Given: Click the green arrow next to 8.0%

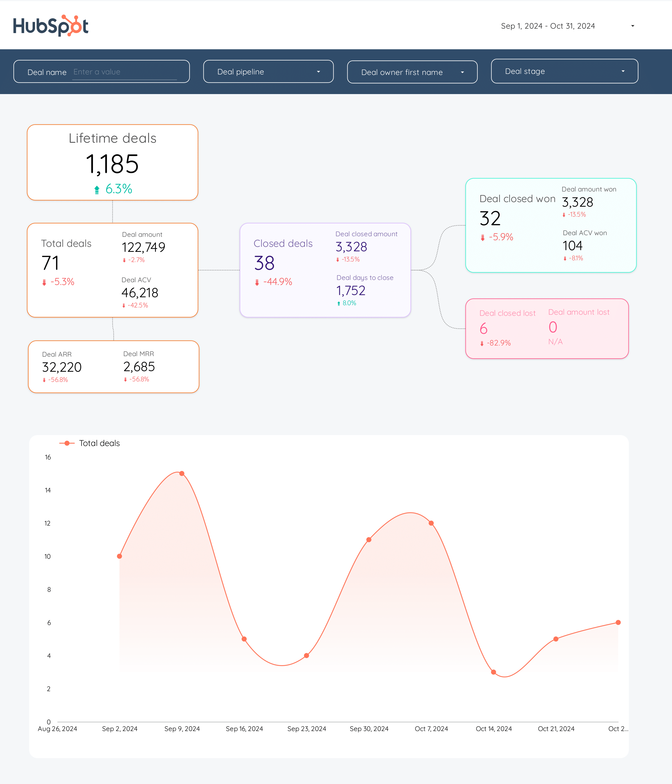Looking at the screenshot, I should click(339, 303).
